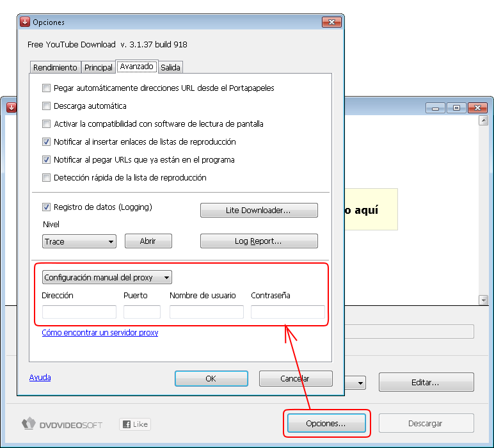Click the Facebook Like button
This screenshot has height=448, width=494.
point(135,424)
